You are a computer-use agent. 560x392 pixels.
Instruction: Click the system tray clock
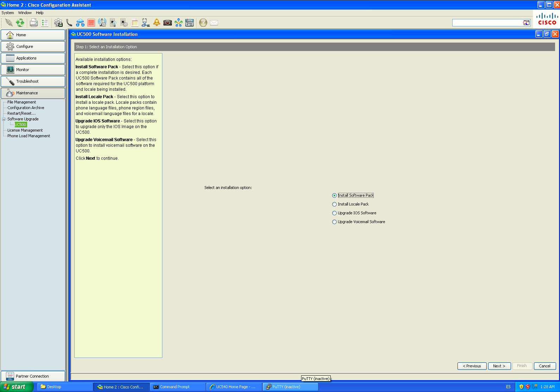548,387
